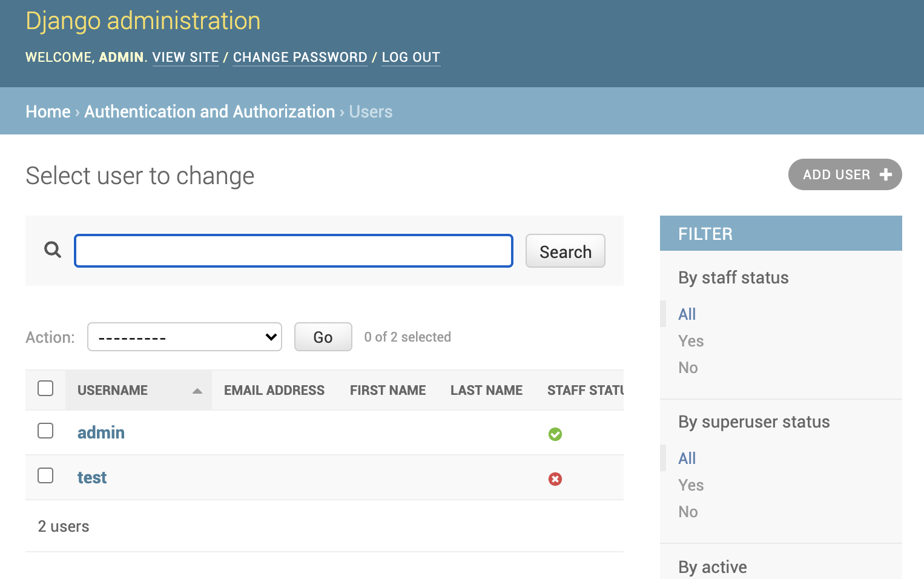
Task: Toggle the select-all users checkbox
Action: [x=45, y=388]
